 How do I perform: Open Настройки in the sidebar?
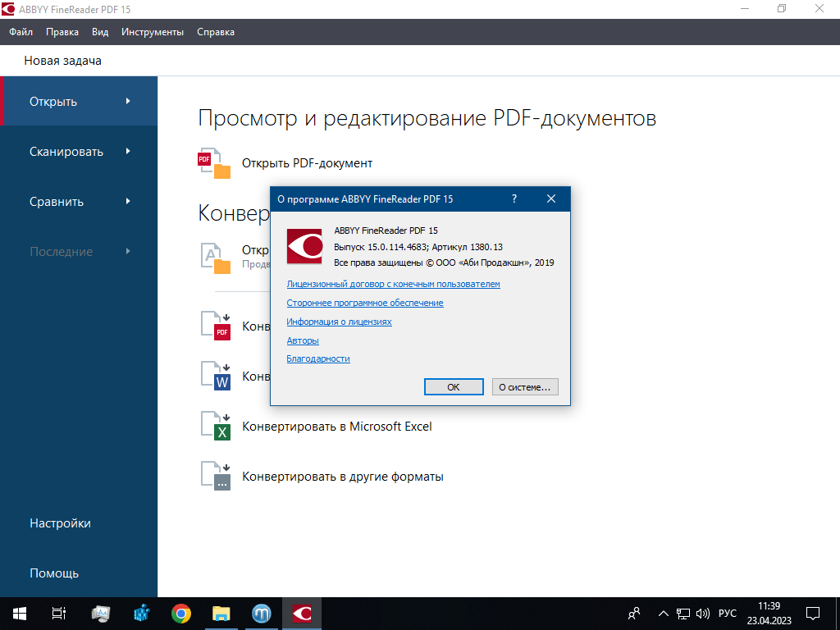(60, 523)
